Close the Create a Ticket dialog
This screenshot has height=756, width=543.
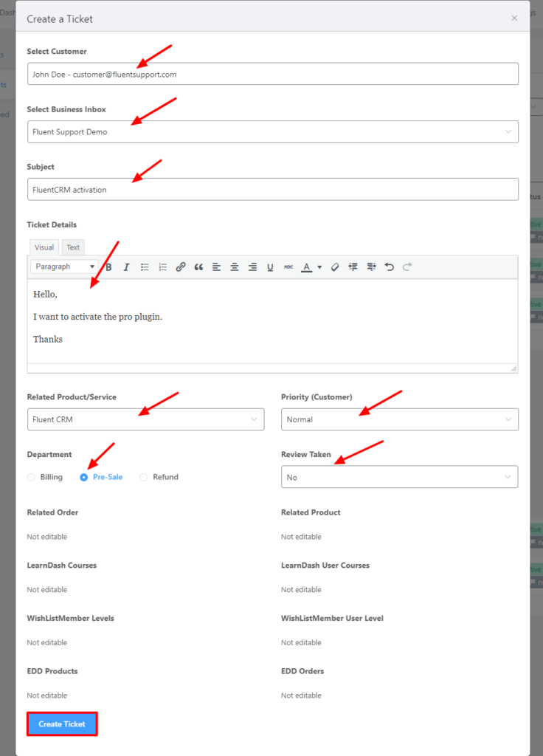(514, 18)
